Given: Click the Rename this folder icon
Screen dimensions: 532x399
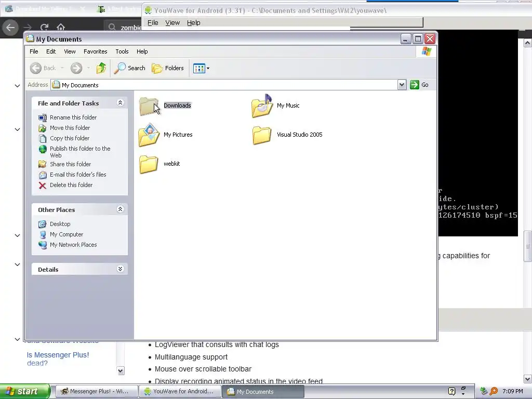Looking at the screenshot, I should click(43, 118).
